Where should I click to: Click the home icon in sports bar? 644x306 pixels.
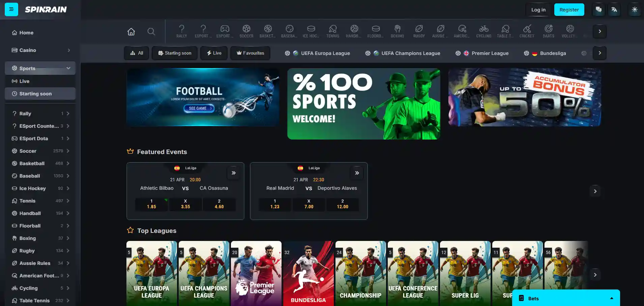pyautogui.click(x=131, y=31)
